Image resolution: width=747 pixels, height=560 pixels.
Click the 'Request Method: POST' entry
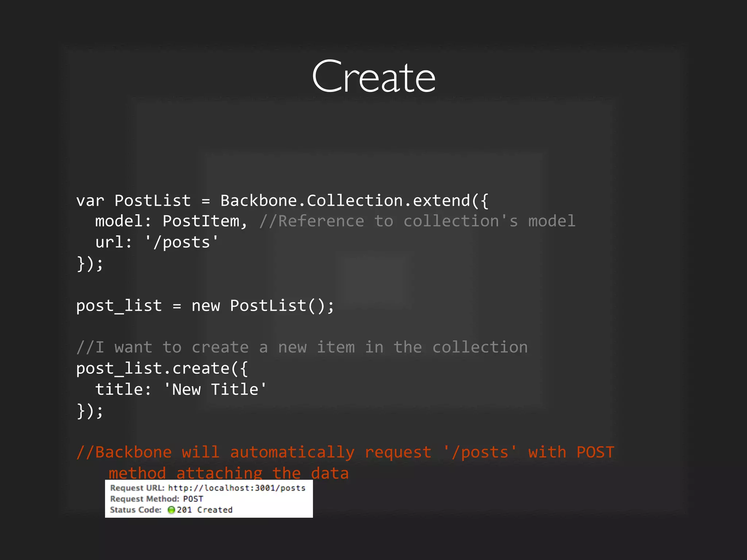157,499
